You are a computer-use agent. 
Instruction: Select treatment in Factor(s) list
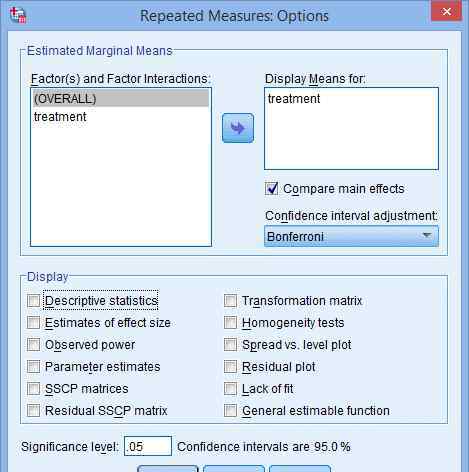[60, 117]
